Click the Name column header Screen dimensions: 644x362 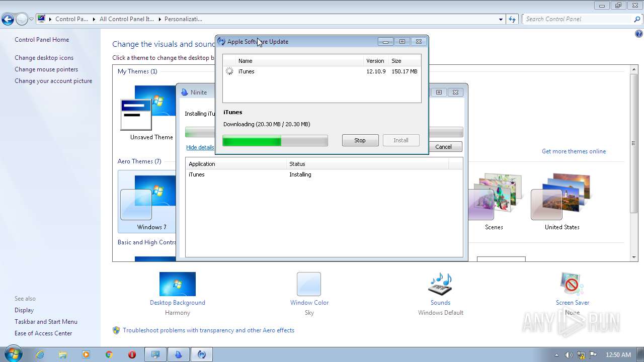[x=300, y=61]
